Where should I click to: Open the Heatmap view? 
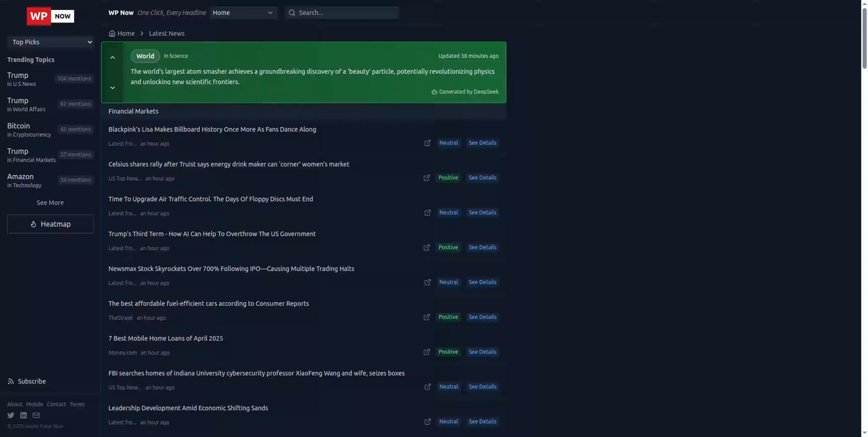coord(50,224)
